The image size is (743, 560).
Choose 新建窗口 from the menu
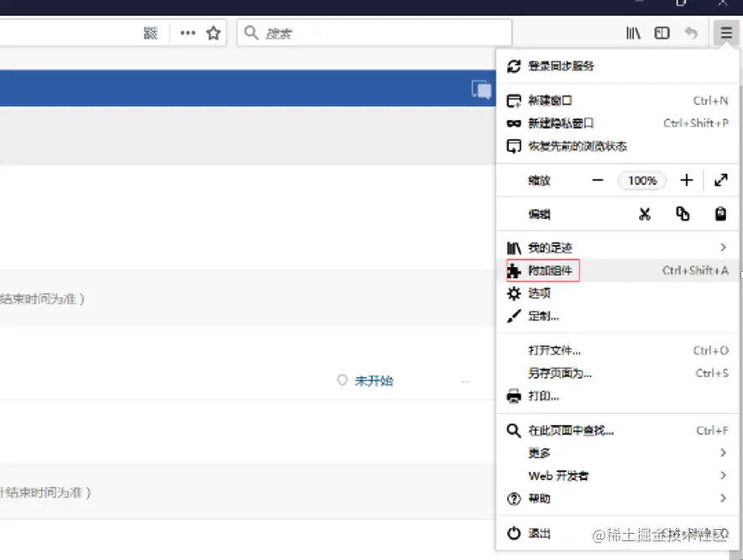pos(617,101)
